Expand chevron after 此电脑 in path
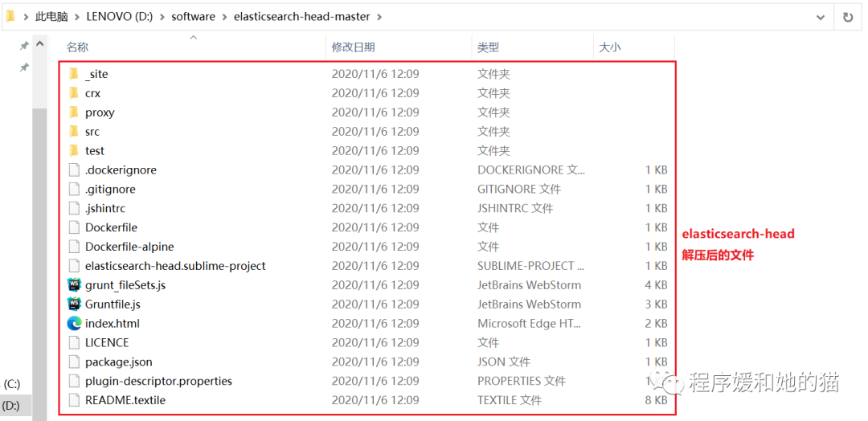The height and width of the screenshot is (421, 868). (77, 17)
